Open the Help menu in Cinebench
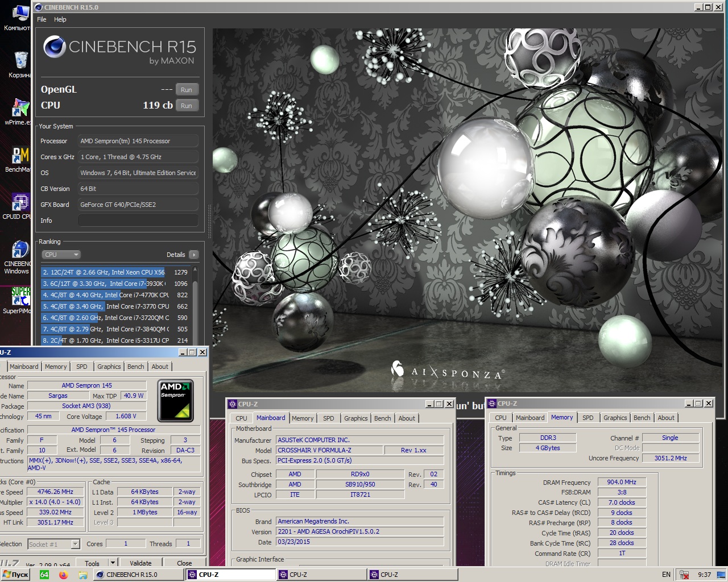728x582 pixels. [60, 19]
